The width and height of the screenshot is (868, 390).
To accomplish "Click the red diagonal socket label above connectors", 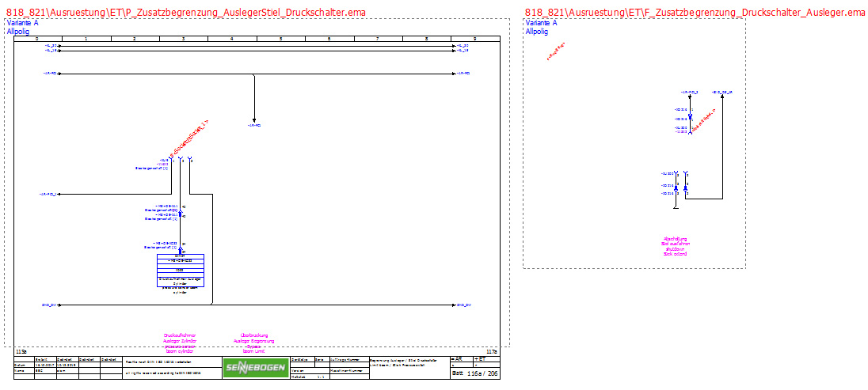I will [185, 139].
